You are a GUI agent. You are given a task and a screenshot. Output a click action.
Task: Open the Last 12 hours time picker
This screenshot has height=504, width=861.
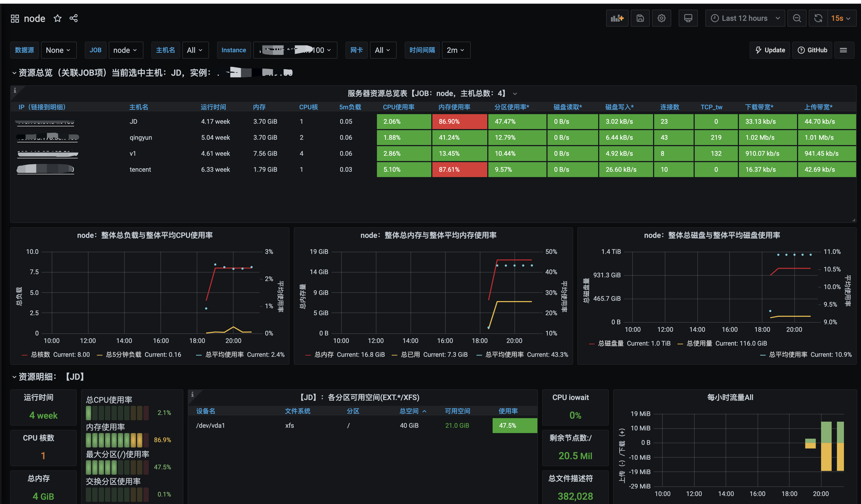[745, 18]
